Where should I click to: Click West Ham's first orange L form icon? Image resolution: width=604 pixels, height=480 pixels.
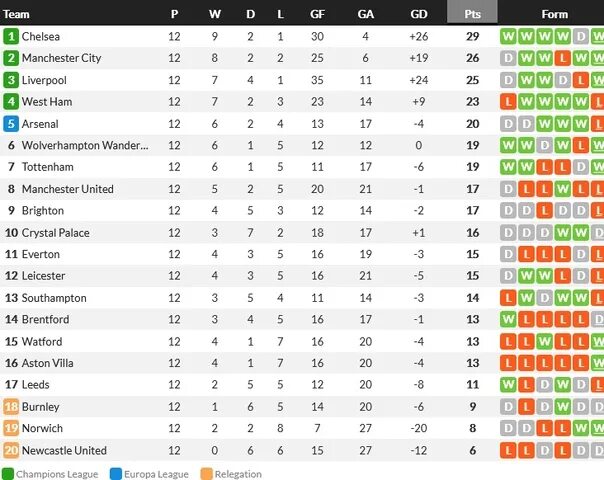pyautogui.click(x=508, y=102)
